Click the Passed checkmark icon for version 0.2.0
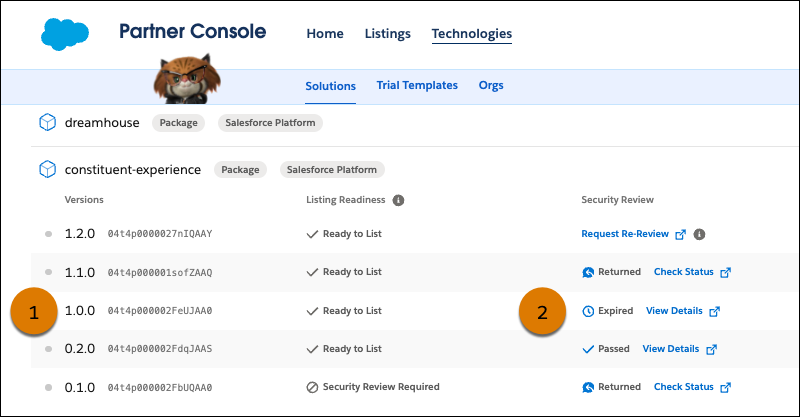 point(588,349)
